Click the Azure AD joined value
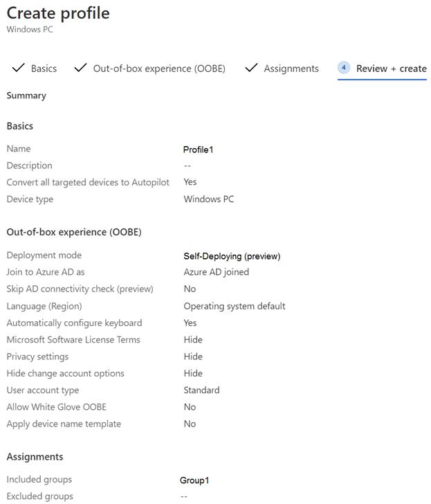The width and height of the screenshot is (431, 504). 216,272
